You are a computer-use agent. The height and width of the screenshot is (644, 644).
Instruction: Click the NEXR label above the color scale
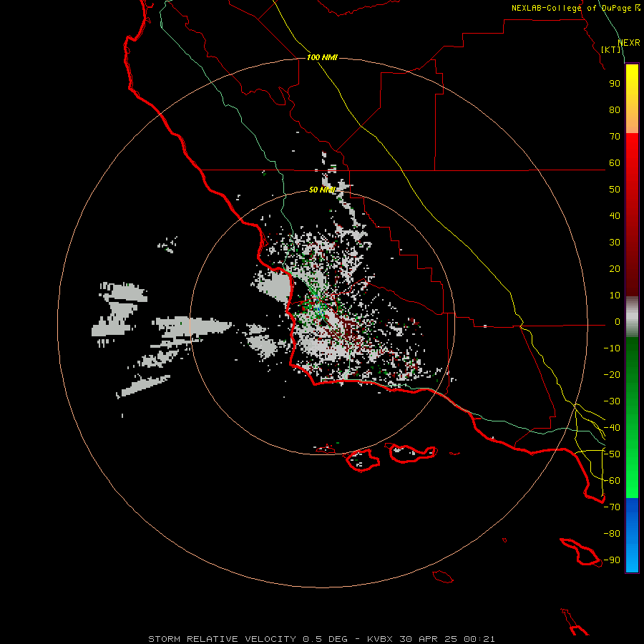coord(628,43)
